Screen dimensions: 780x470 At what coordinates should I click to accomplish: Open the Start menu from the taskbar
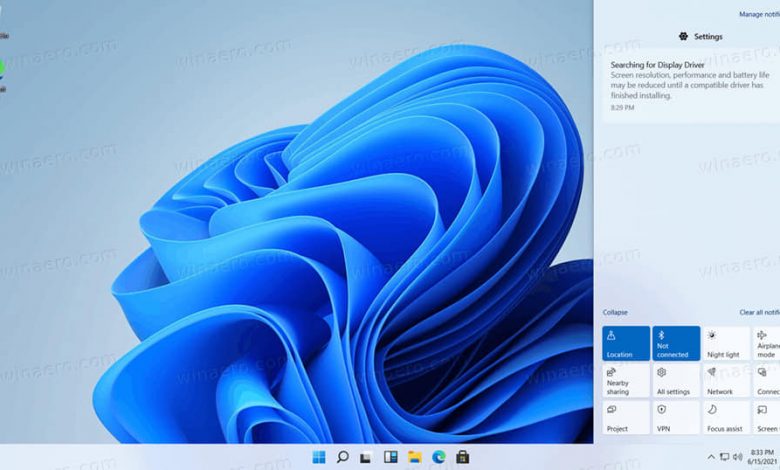coord(318,457)
